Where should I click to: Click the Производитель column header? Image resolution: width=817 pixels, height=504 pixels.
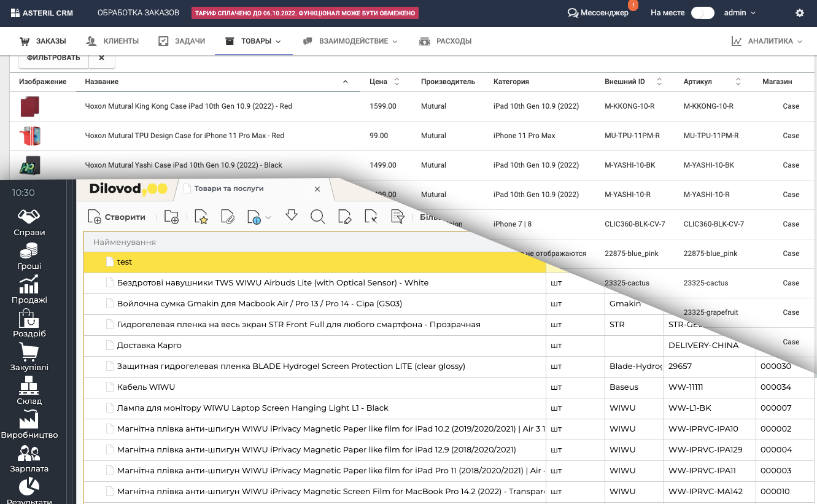point(448,82)
